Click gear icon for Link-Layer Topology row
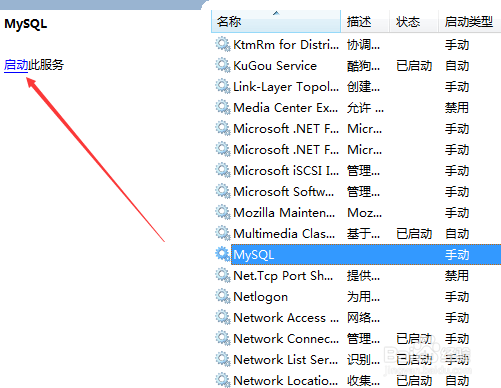501x388 pixels. (223, 86)
